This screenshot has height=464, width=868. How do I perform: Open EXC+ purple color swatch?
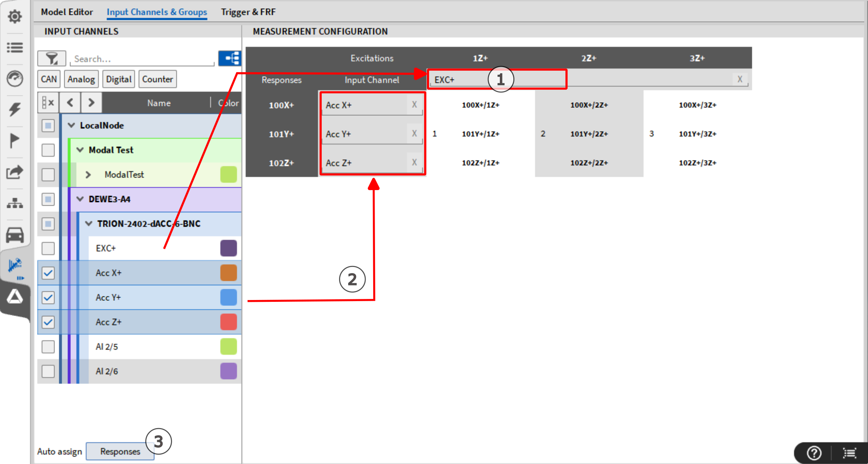[228, 249]
